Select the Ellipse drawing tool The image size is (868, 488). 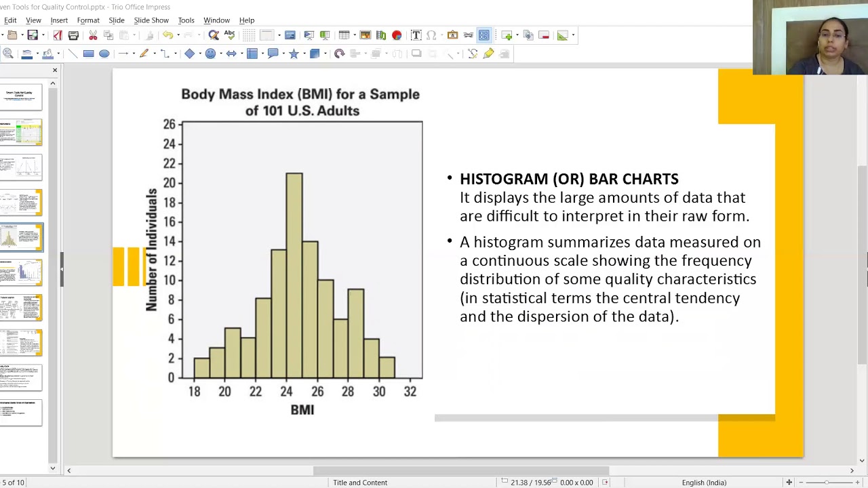pyautogui.click(x=104, y=54)
